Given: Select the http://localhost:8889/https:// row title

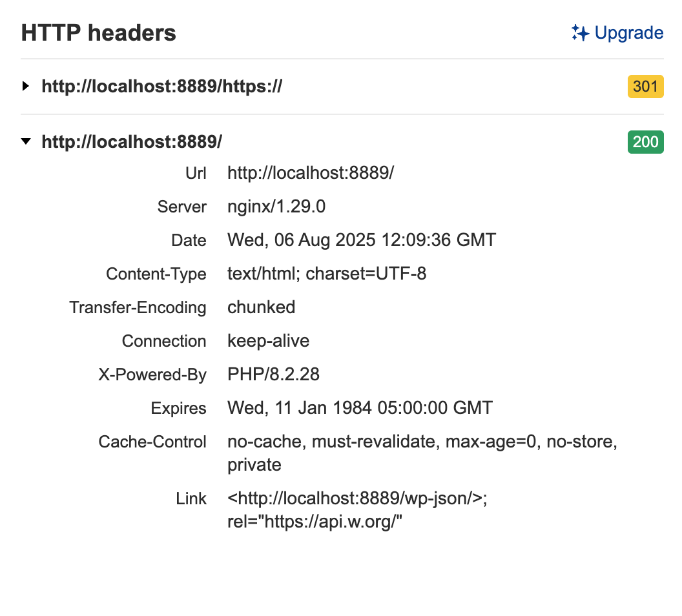Looking at the screenshot, I should point(161,87).
